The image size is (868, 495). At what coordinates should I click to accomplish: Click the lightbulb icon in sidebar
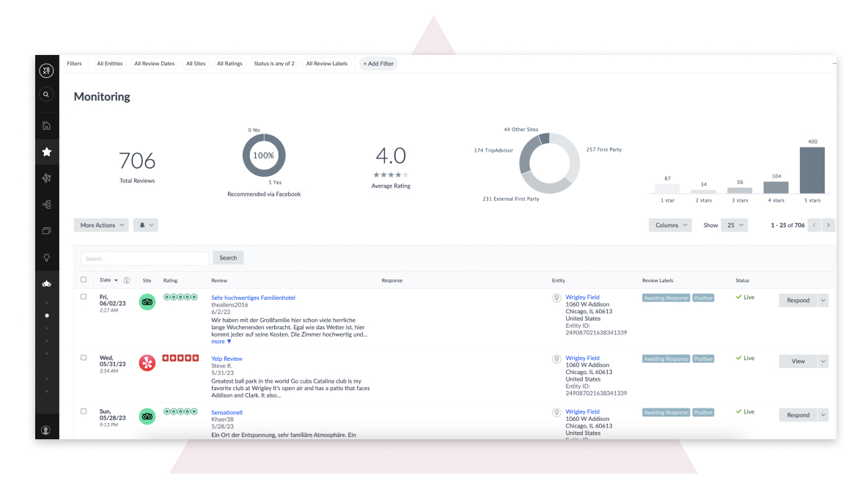tap(46, 257)
